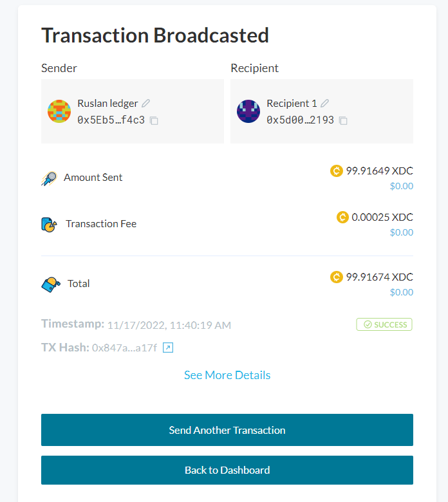Click the TX hash 0x847a...a17f text
This screenshot has width=448, height=502.
(x=124, y=348)
